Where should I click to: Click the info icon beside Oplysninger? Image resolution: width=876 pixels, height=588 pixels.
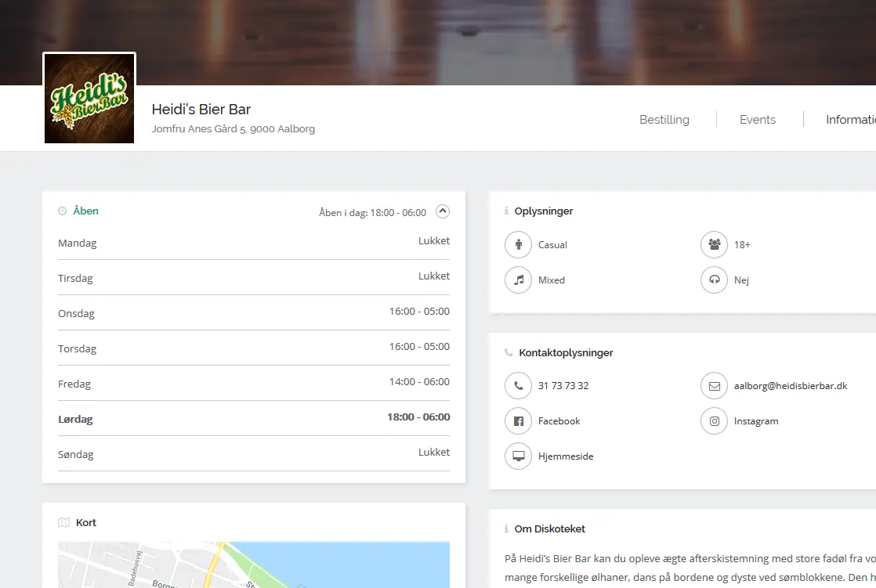(506, 211)
